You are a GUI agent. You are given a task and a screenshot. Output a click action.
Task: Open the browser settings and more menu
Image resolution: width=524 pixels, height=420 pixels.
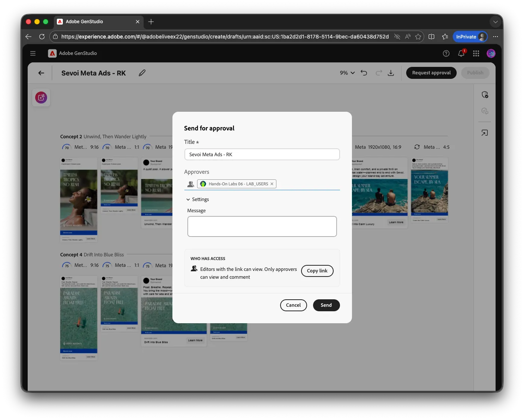pos(496,37)
